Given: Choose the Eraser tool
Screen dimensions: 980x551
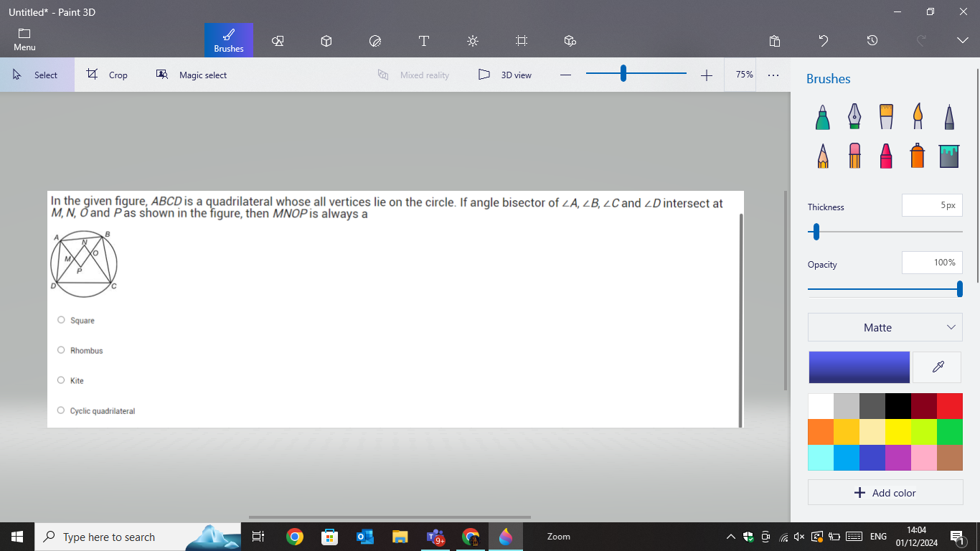Looking at the screenshot, I should coord(854,155).
